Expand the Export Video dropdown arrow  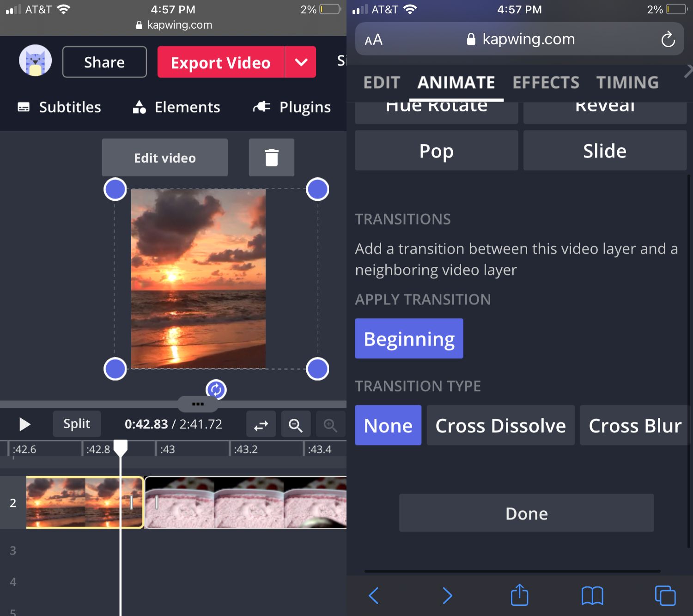coord(301,62)
